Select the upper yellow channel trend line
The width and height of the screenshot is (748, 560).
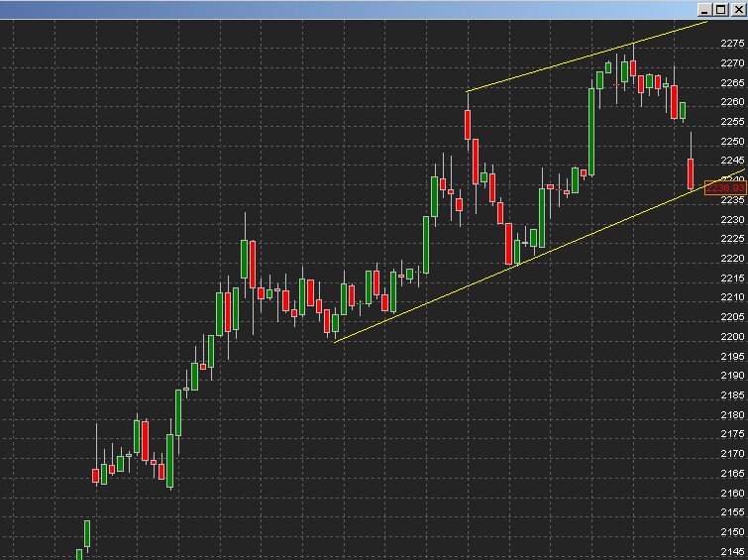coord(587,56)
